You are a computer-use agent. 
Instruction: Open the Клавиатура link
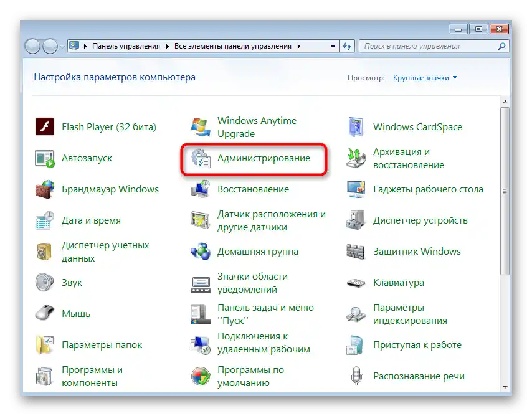coord(399,283)
